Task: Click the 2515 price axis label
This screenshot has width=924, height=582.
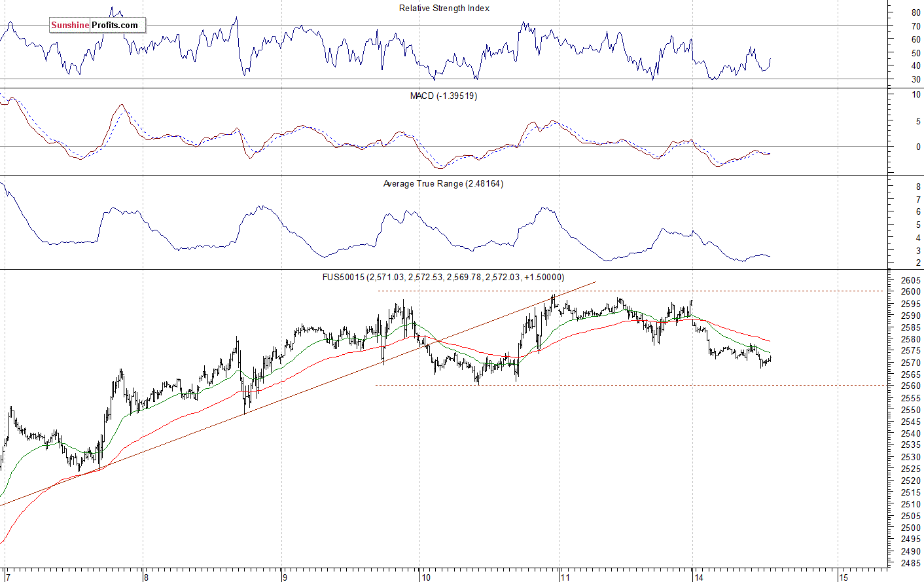Action: tap(911, 492)
